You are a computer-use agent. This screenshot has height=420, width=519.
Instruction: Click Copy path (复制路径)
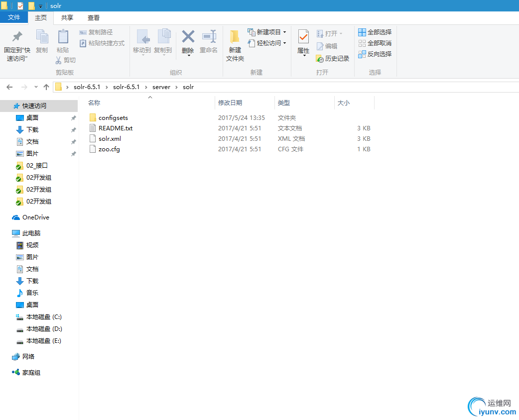coord(96,32)
